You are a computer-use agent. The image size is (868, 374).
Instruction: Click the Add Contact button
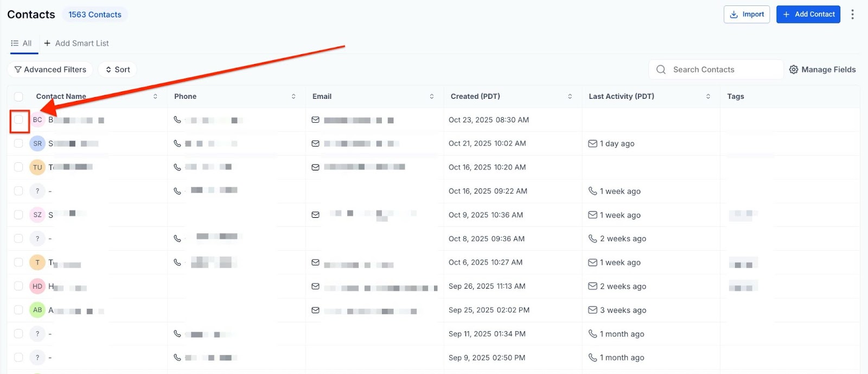coord(808,15)
